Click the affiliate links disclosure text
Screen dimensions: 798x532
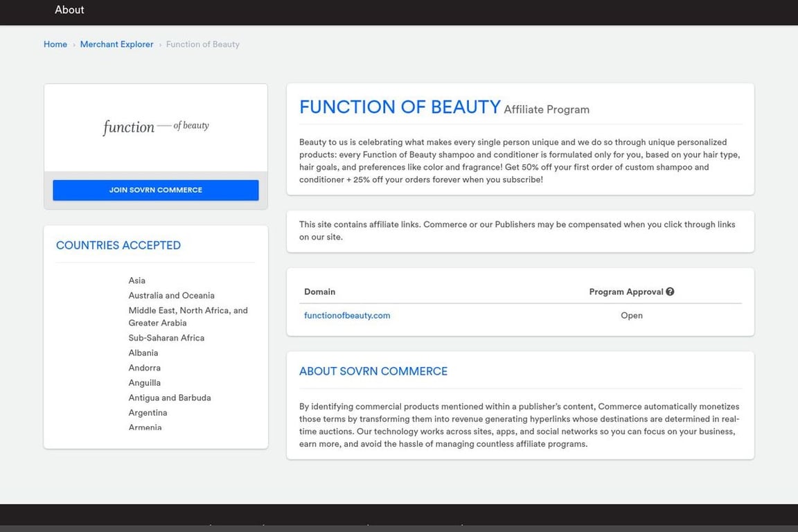click(517, 231)
